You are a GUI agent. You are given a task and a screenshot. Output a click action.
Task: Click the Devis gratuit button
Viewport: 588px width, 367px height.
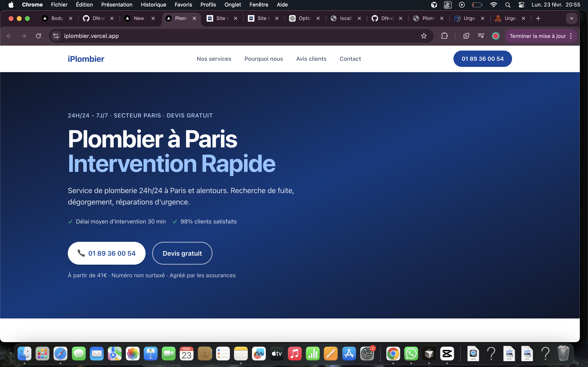182,253
